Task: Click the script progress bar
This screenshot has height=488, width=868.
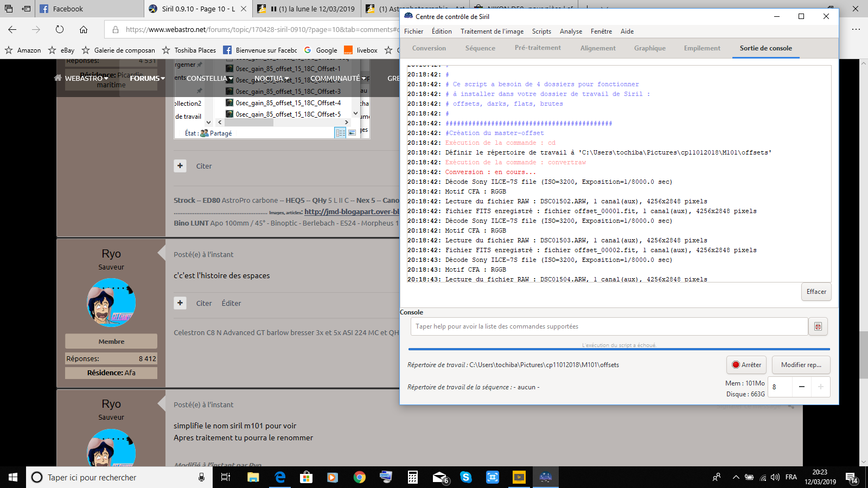Action: (619, 349)
